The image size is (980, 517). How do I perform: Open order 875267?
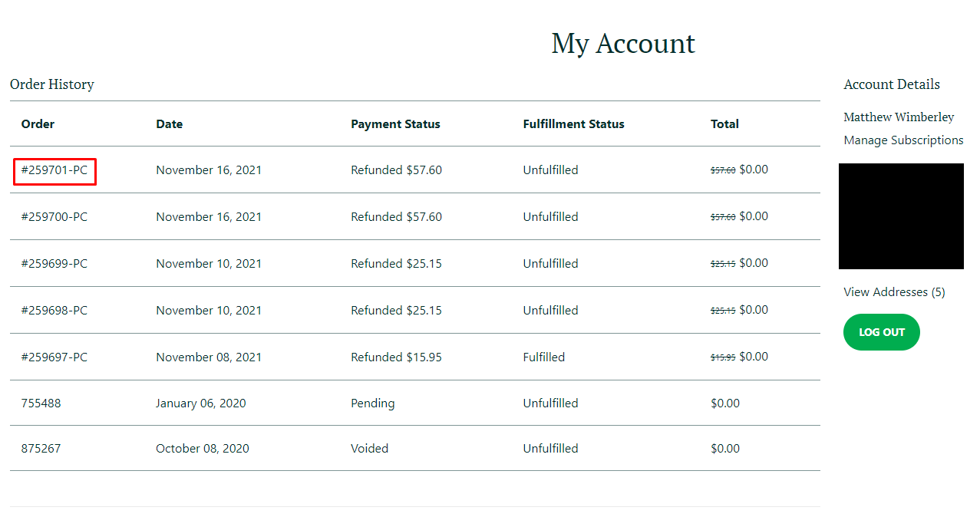click(41, 449)
